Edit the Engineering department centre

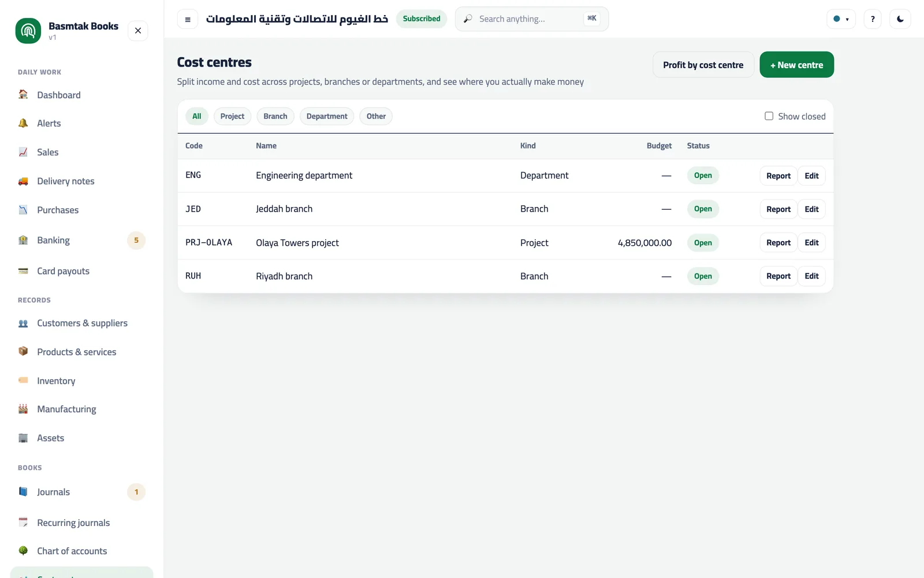[811, 176]
